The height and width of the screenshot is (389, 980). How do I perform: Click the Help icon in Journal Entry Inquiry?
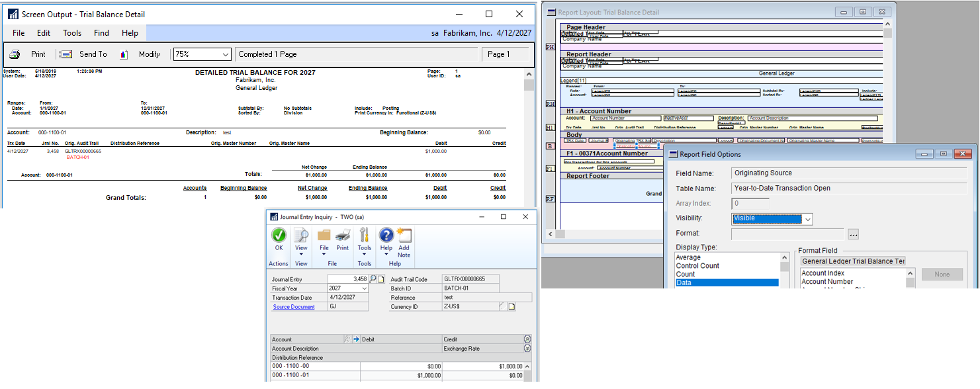click(x=386, y=236)
